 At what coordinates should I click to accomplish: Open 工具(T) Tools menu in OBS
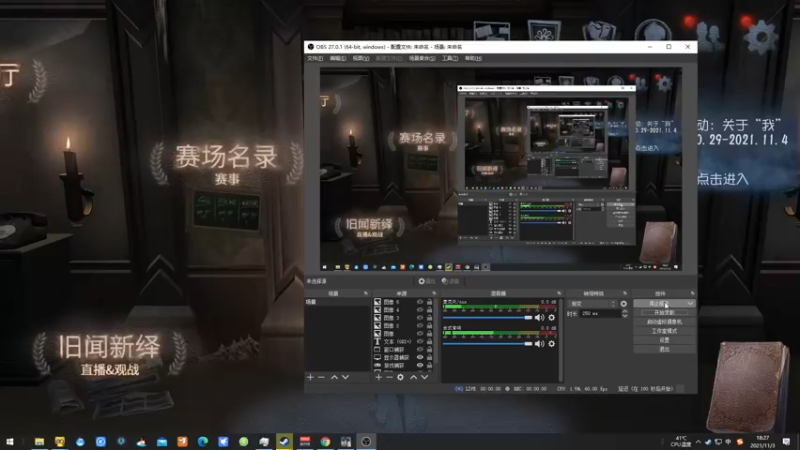point(449,59)
